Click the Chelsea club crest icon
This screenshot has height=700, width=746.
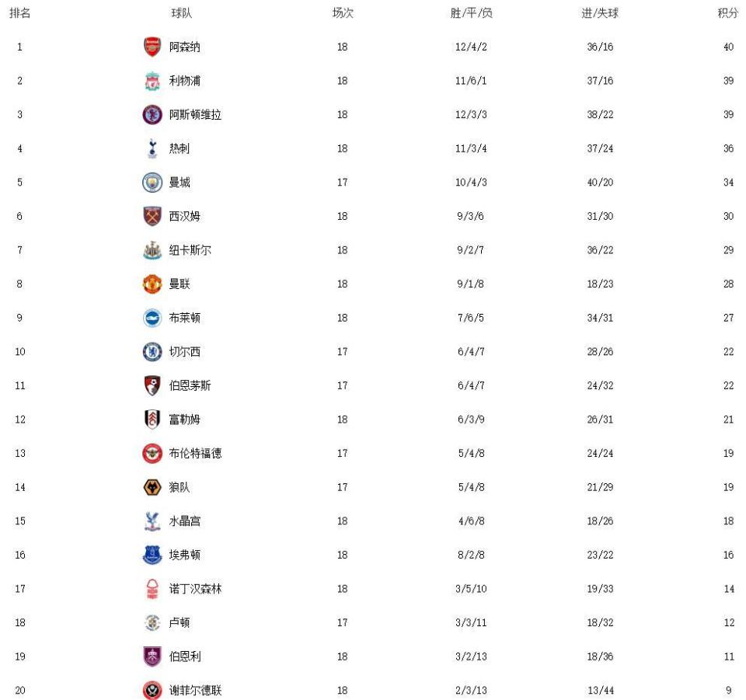pos(152,351)
